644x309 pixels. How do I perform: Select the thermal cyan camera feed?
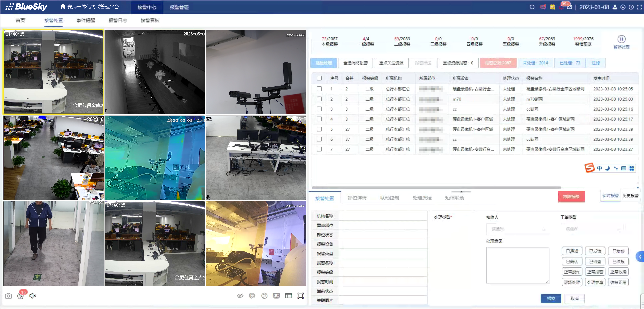click(154, 158)
